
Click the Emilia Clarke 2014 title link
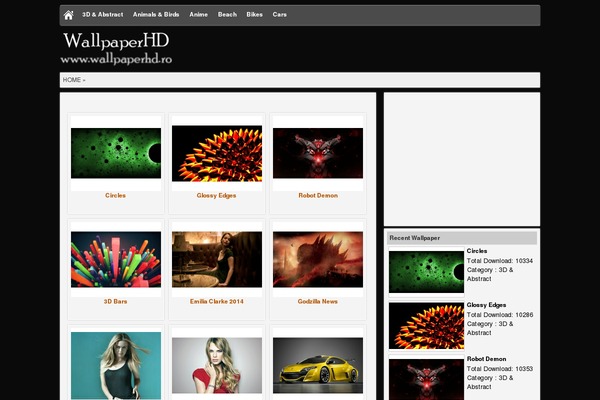tap(217, 301)
